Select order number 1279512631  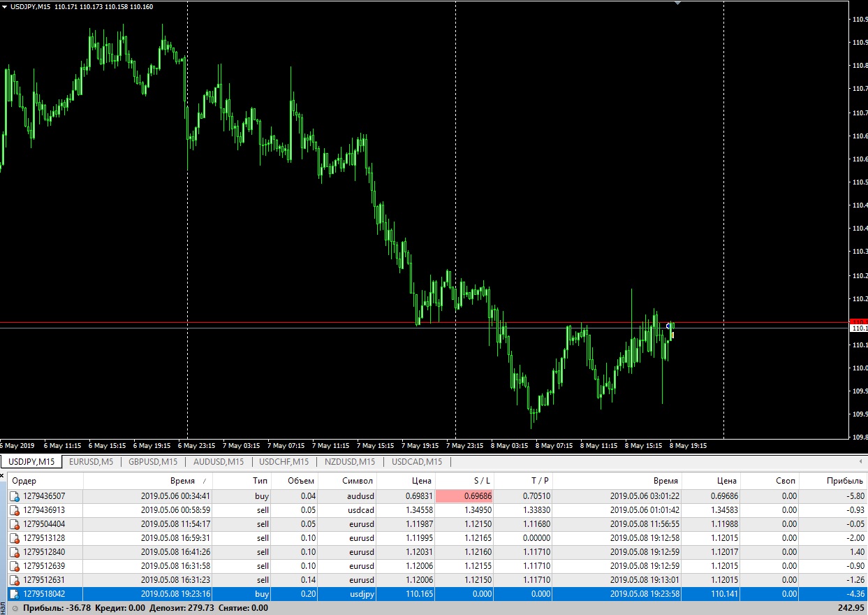click(44, 580)
